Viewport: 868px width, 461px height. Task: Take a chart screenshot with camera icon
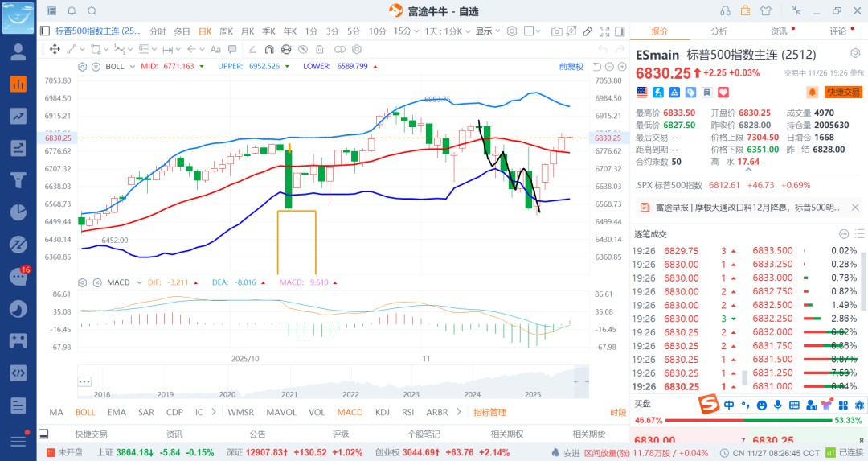click(x=556, y=31)
